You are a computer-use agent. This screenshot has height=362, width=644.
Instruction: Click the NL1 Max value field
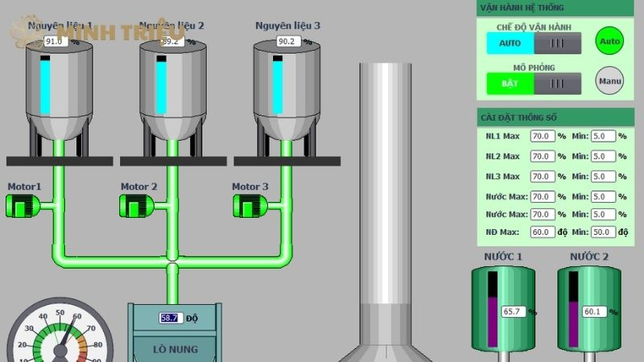click(541, 136)
